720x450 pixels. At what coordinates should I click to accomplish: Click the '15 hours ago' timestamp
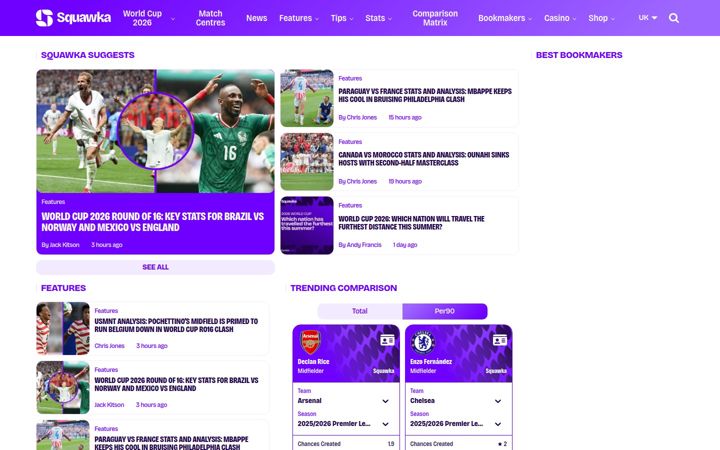pos(405,118)
